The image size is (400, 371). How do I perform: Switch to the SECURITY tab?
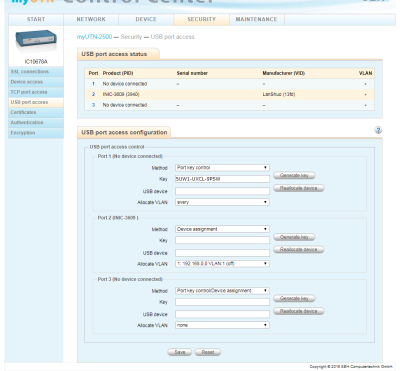[x=201, y=19]
